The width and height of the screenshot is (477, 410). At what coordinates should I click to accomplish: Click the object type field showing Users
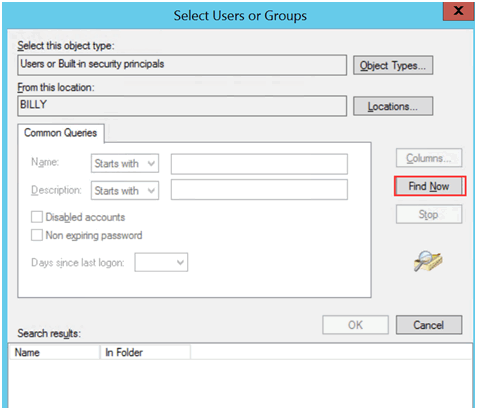(182, 65)
